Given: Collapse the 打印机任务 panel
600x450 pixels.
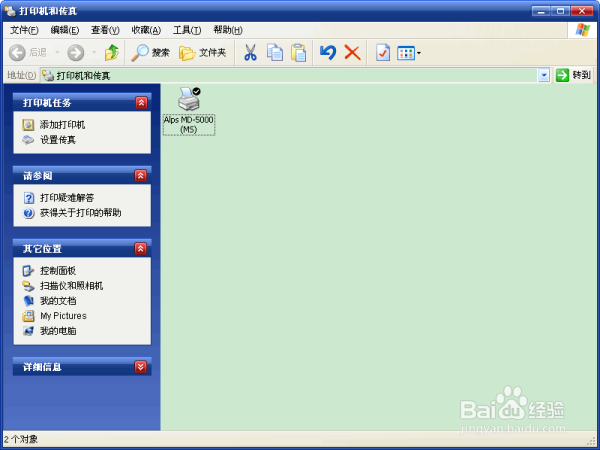Looking at the screenshot, I should click(141, 103).
